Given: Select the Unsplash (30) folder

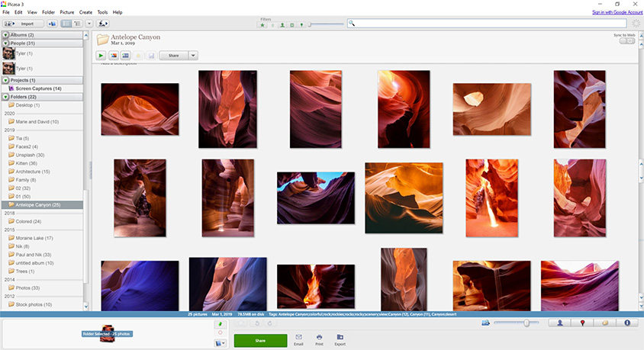Looking at the screenshot, I should tap(30, 155).
